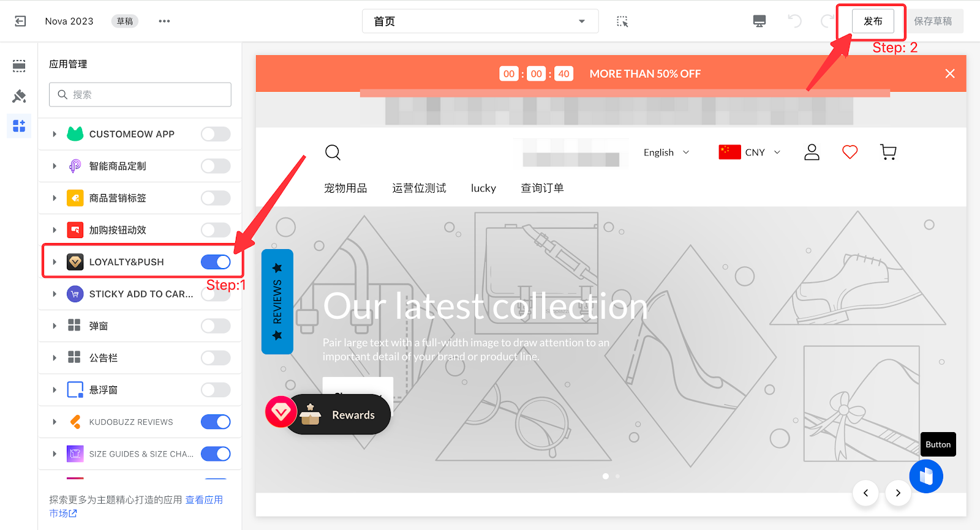
Task: Open theme settings paintbrush sidebar icon
Action: [x=19, y=96]
